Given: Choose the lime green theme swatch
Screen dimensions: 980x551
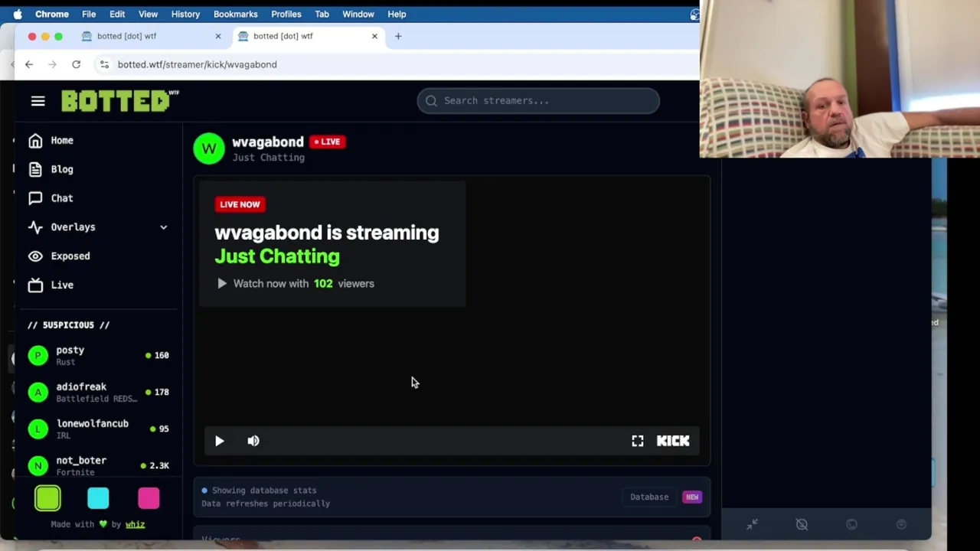Looking at the screenshot, I should 47,498.
